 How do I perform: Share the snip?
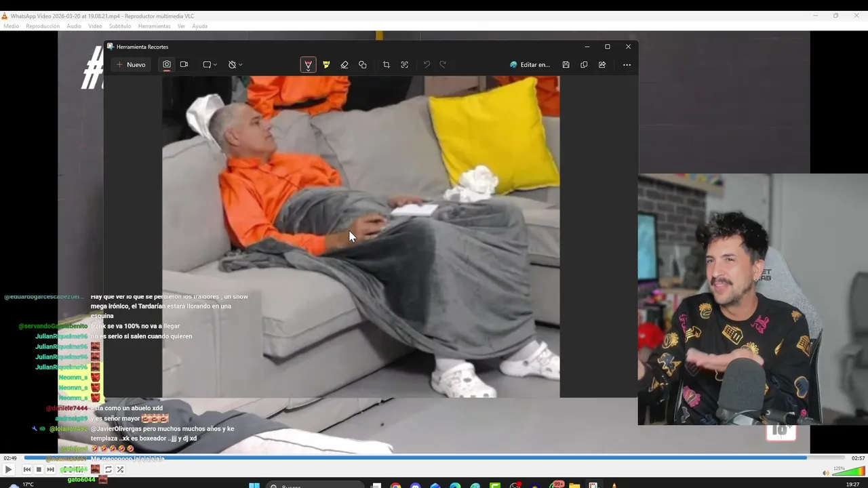pyautogui.click(x=602, y=64)
